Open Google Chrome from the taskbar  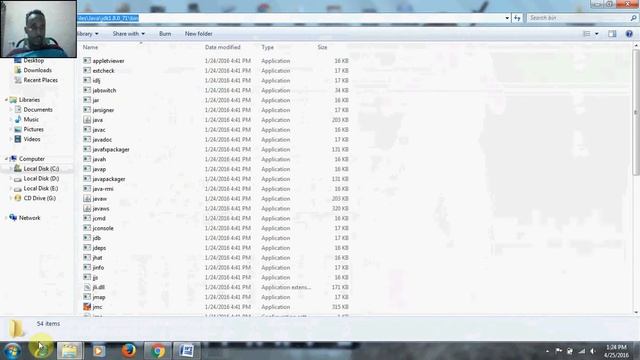click(x=158, y=351)
